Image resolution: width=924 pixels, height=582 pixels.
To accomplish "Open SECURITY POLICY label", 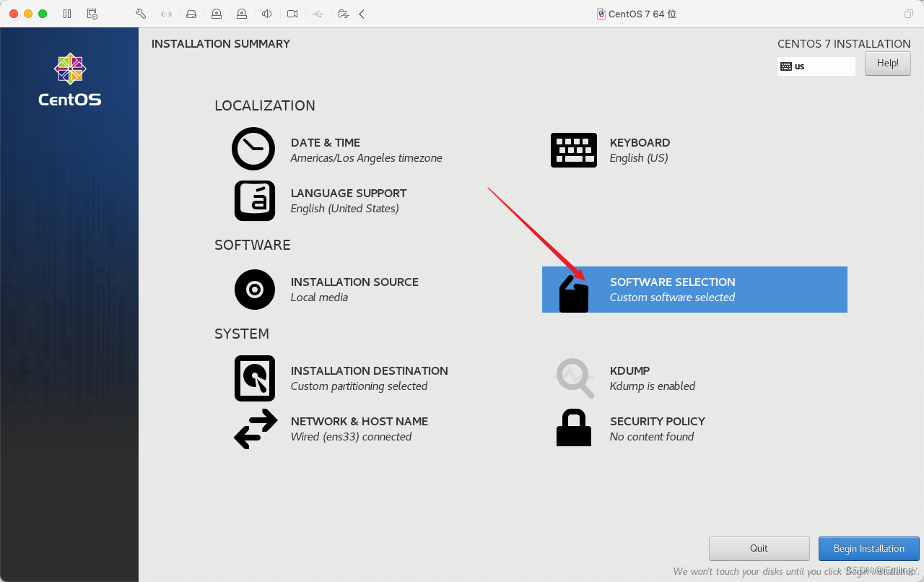I will pyautogui.click(x=658, y=422).
